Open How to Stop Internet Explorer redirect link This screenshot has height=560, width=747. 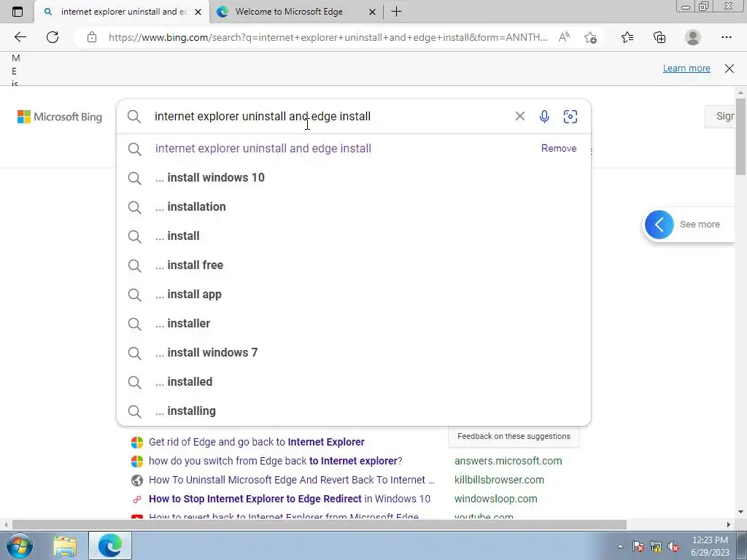click(289, 499)
